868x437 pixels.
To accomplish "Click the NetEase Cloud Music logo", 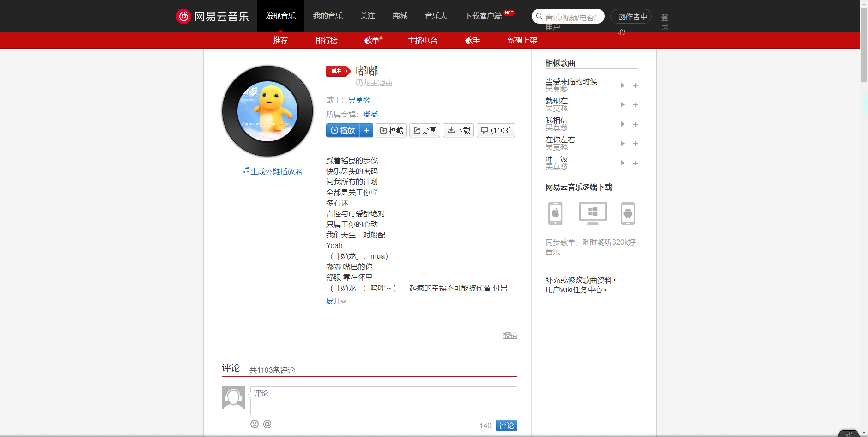I will tap(212, 16).
